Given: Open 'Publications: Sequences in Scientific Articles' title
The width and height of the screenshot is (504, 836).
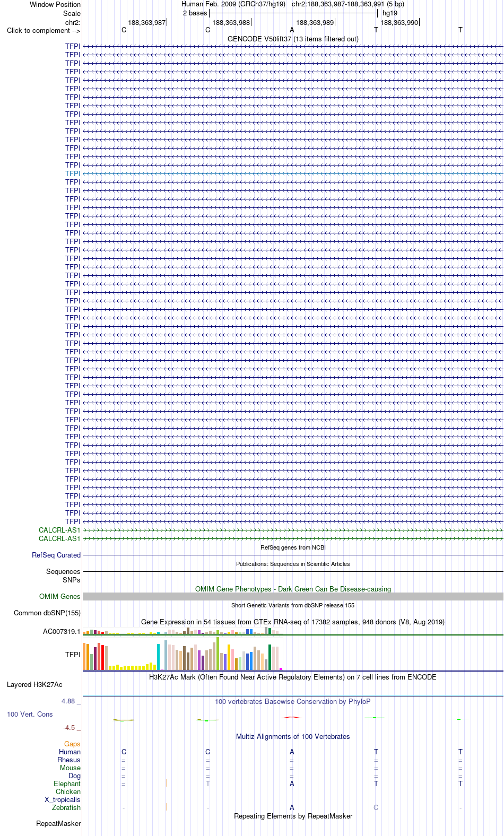Looking at the screenshot, I should pyautogui.click(x=293, y=564).
